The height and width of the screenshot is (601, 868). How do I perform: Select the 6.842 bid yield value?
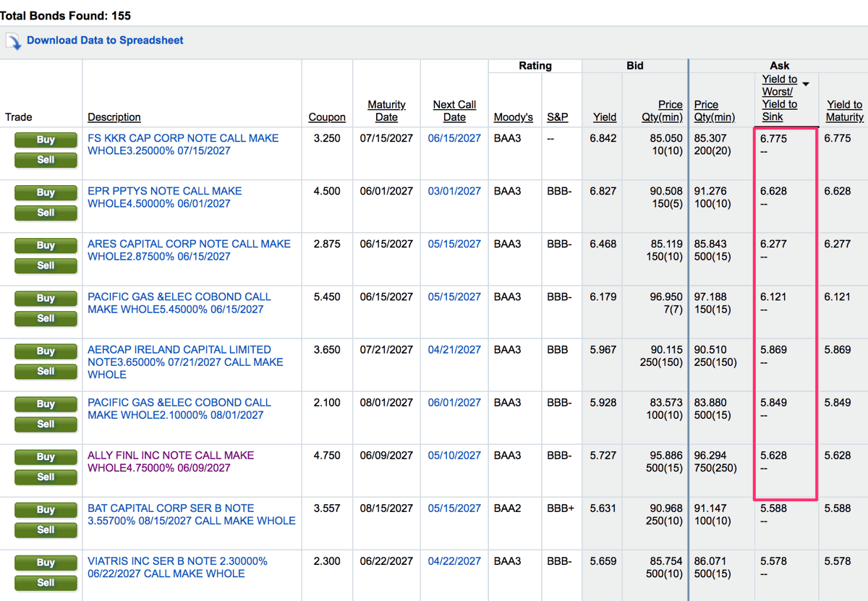603,138
